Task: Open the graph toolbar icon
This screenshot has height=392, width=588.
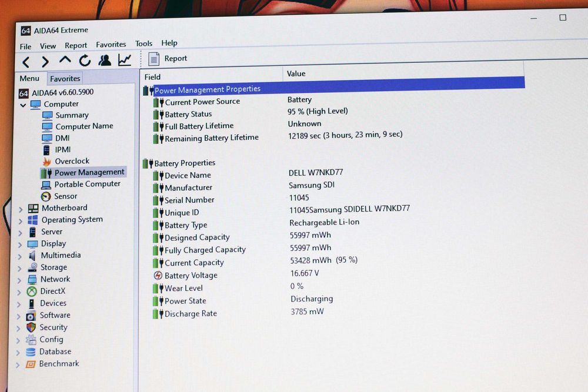Action: click(125, 59)
